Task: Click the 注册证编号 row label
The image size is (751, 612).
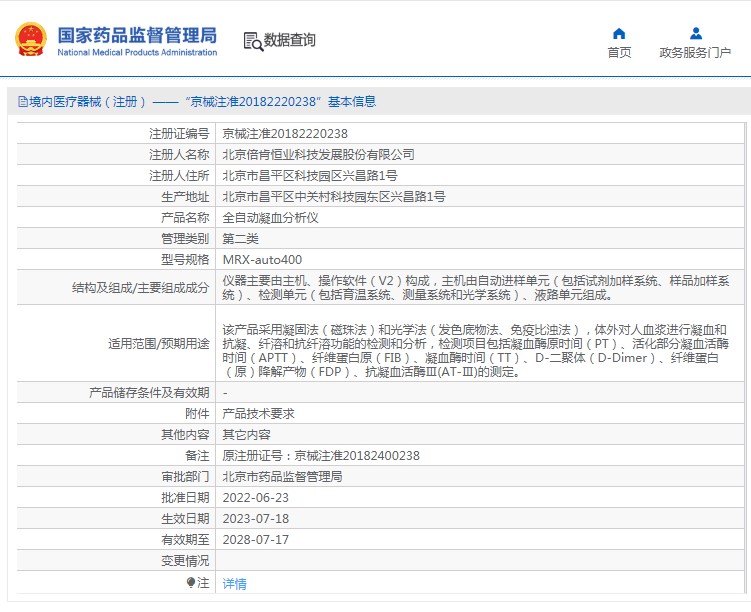Action: tap(179, 134)
